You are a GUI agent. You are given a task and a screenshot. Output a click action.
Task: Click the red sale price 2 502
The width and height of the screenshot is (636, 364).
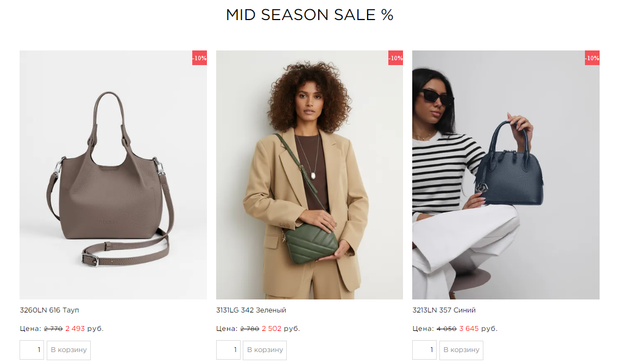click(x=272, y=328)
